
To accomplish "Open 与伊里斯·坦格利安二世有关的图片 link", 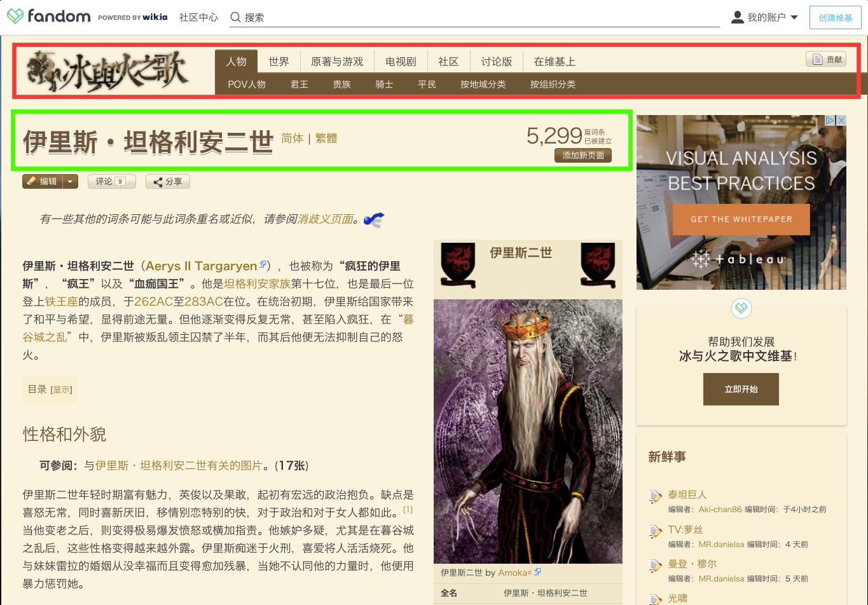I will [179, 466].
